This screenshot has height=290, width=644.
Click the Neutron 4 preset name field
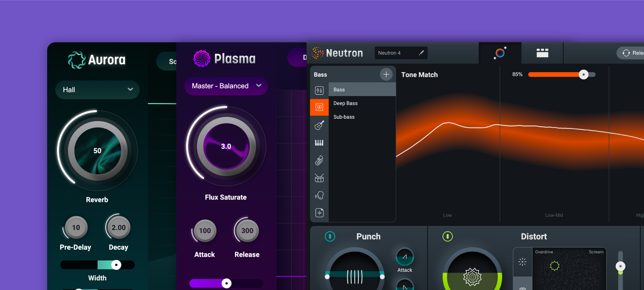pyautogui.click(x=401, y=53)
